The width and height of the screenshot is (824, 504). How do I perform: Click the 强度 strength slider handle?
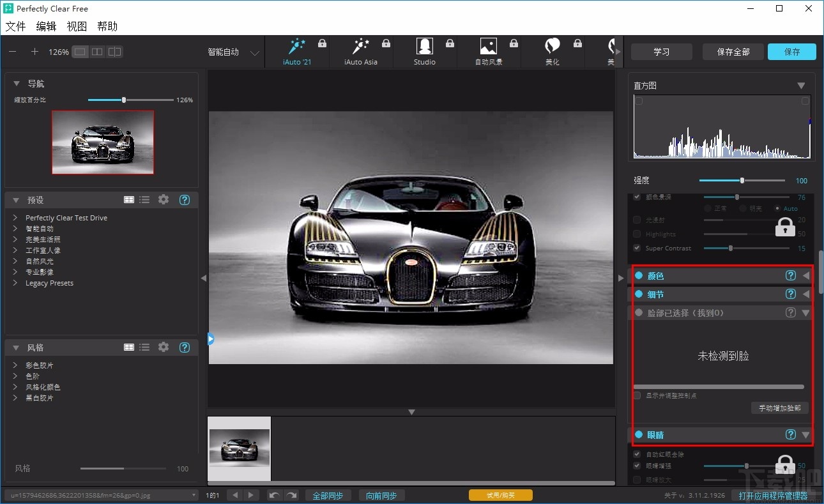[742, 181]
